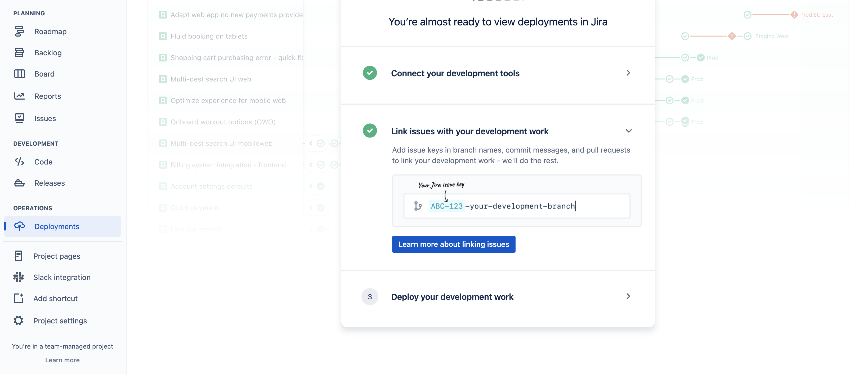The image size is (868, 374).
Task: Click Learn more about linking issues
Action: 454,244
